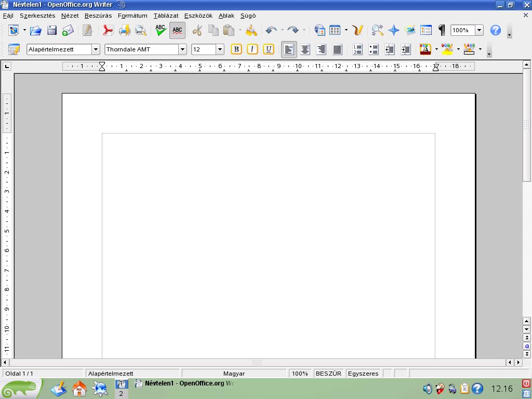Image resolution: width=532 pixels, height=399 pixels.
Task: Decrease the paragraph indent
Action: 390,49
